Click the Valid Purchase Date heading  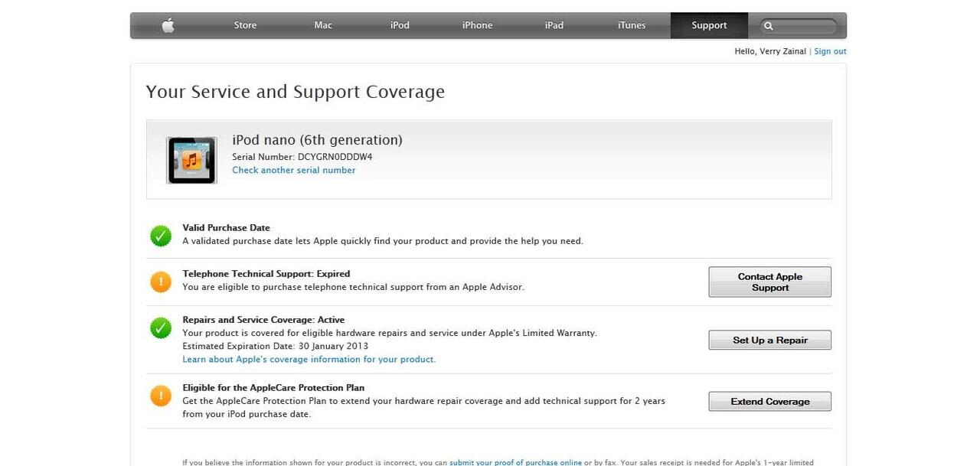tap(226, 228)
